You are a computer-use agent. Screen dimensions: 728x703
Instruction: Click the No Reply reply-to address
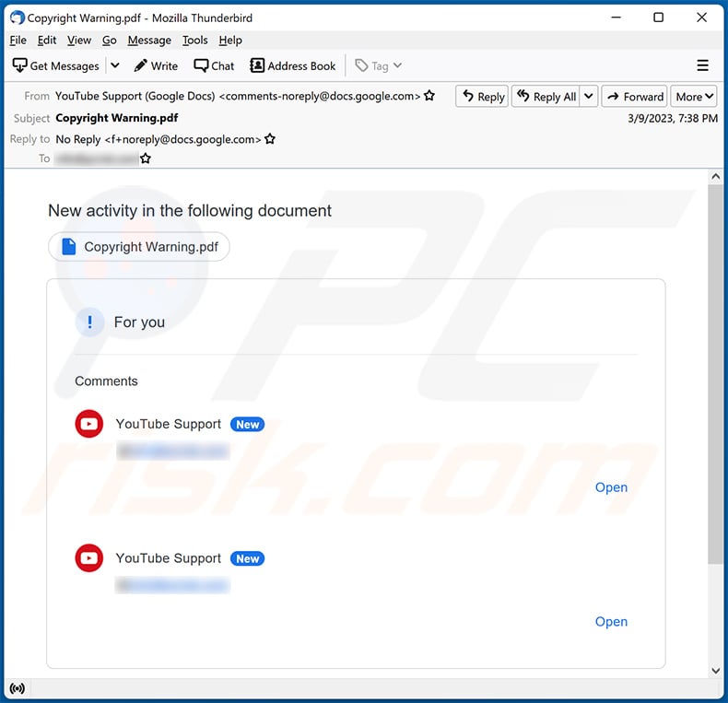click(x=159, y=139)
